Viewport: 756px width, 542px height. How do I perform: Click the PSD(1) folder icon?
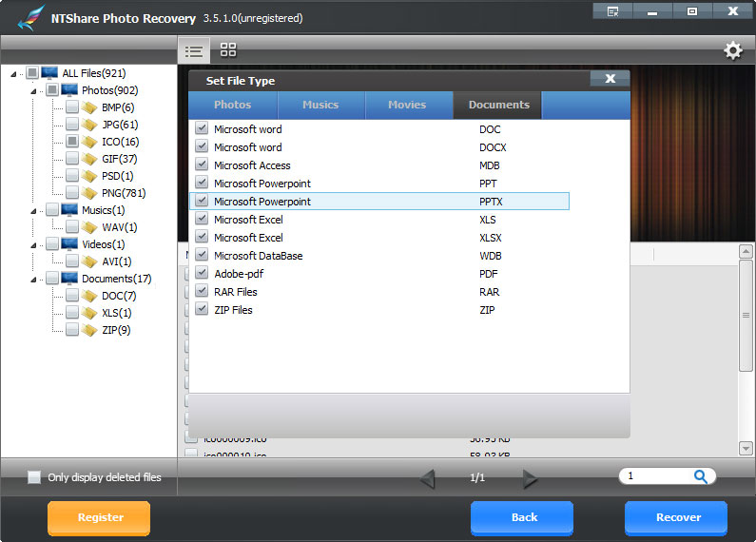point(89,176)
